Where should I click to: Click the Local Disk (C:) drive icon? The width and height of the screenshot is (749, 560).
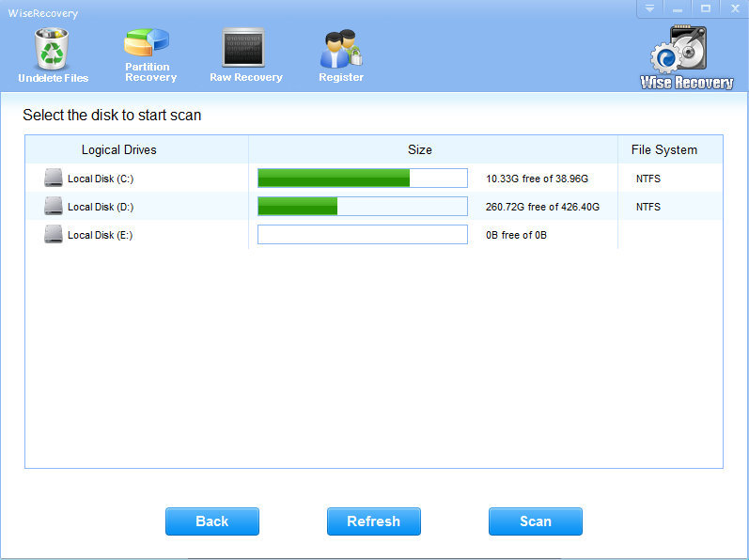click(54, 179)
